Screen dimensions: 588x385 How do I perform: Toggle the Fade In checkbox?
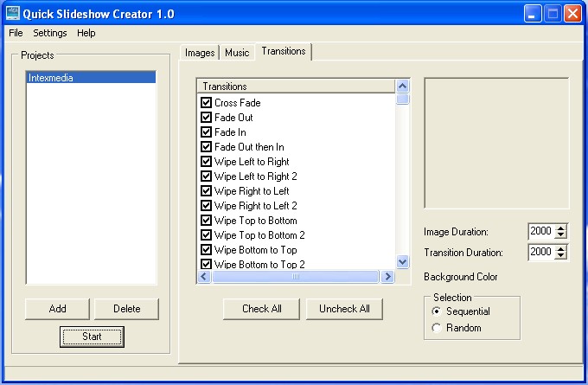[x=206, y=132]
